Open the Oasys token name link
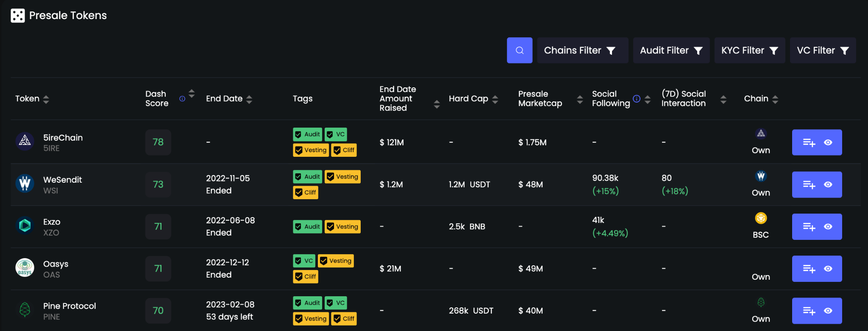Image resolution: width=868 pixels, height=331 pixels. click(56, 264)
